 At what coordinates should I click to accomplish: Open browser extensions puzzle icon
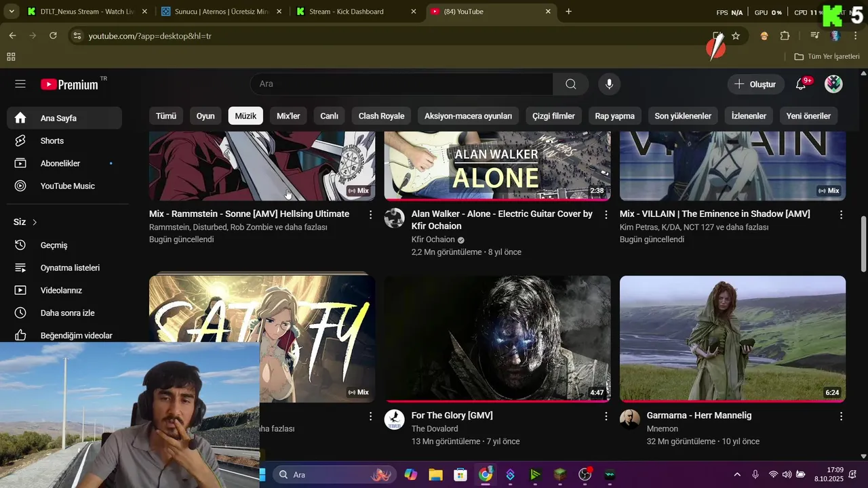click(x=785, y=36)
